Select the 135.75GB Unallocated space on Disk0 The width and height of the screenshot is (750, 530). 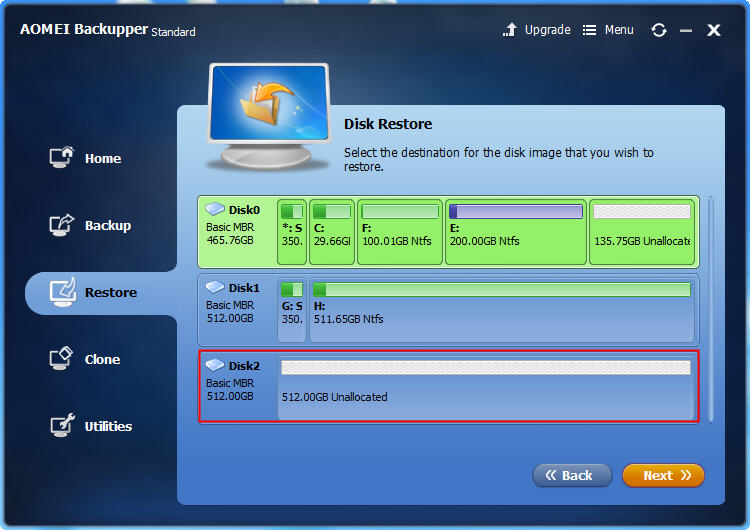(x=642, y=232)
